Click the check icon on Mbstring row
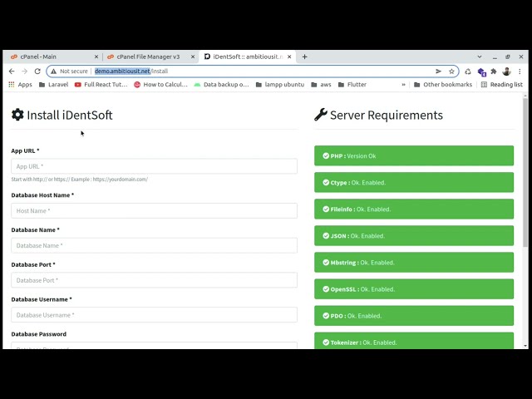This screenshot has width=532, height=399. (326, 263)
